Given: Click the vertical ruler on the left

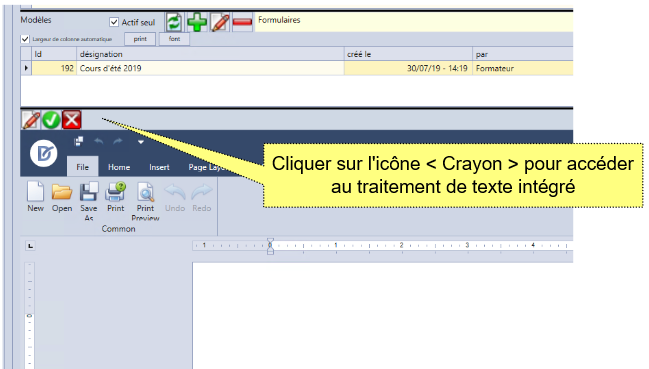Looking at the screenshot, I should point(29,315).
